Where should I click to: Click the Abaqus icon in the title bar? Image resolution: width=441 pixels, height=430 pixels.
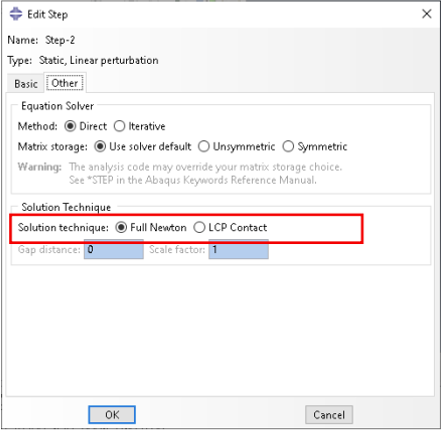[15, 14]
